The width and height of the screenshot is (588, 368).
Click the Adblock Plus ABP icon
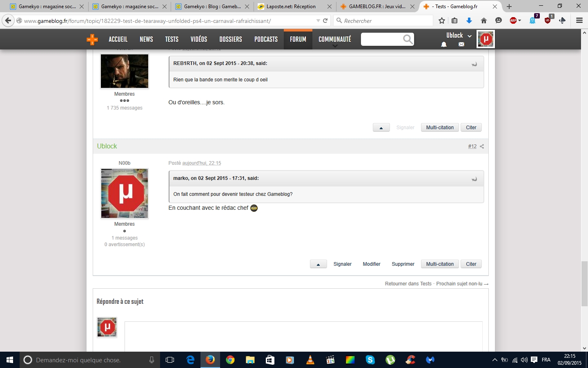[513, 20]
